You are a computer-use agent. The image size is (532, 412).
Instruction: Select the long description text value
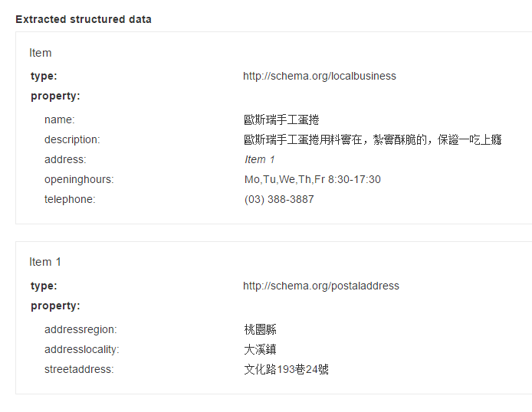(x=373, y=139)
